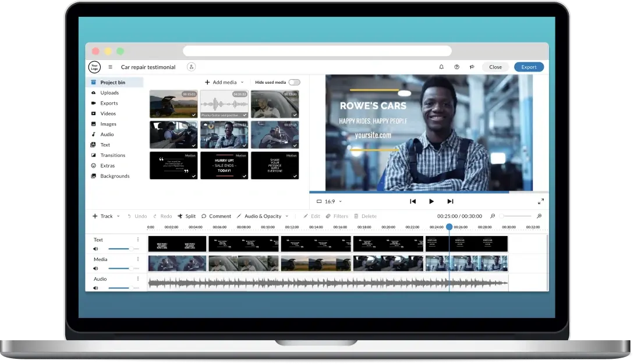The height and width of the screenshot is (364, 634).
Task: Open the Comment tool
Action: 217,216
